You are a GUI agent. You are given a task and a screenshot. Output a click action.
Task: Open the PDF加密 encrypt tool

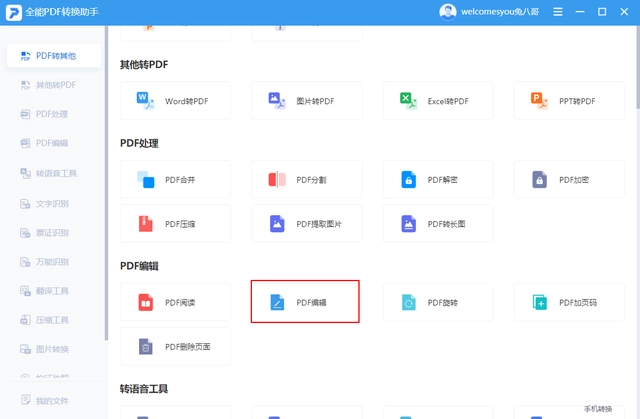pos(569,180)
